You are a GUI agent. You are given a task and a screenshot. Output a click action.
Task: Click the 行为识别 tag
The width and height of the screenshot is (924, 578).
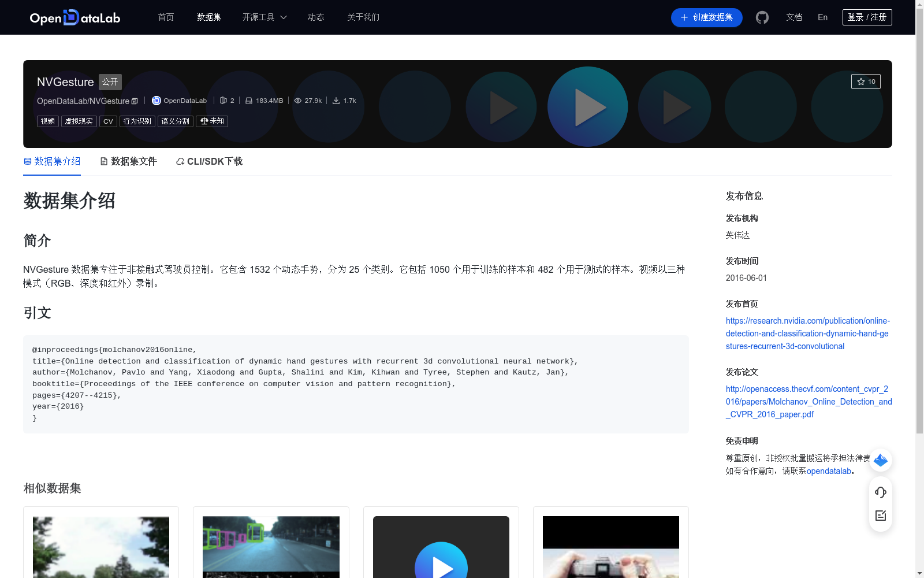click(137, 121)
